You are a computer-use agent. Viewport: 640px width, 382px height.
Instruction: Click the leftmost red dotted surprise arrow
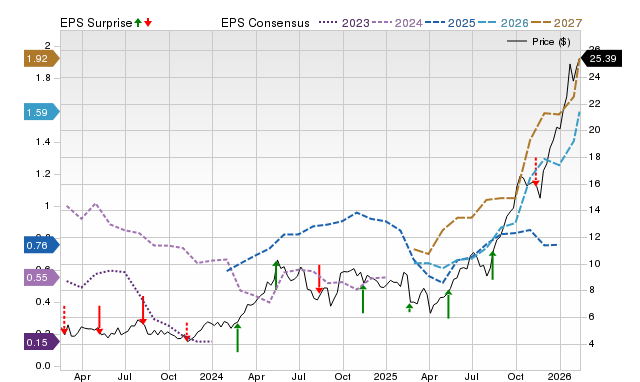64,320
